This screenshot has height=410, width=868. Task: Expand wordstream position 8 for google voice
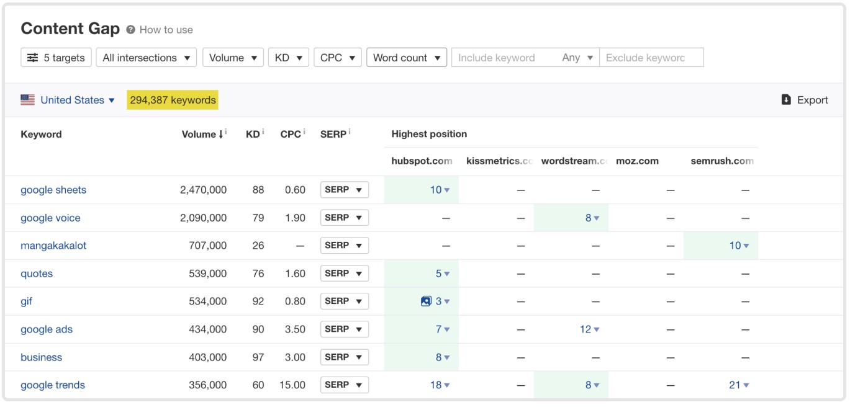[x=592, y=218]
